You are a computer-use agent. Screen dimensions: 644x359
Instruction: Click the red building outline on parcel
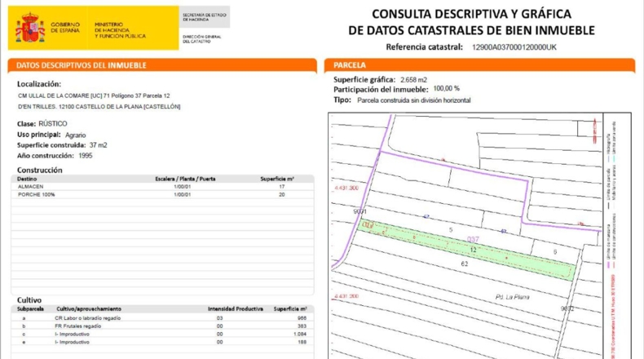tap(368, 225)
